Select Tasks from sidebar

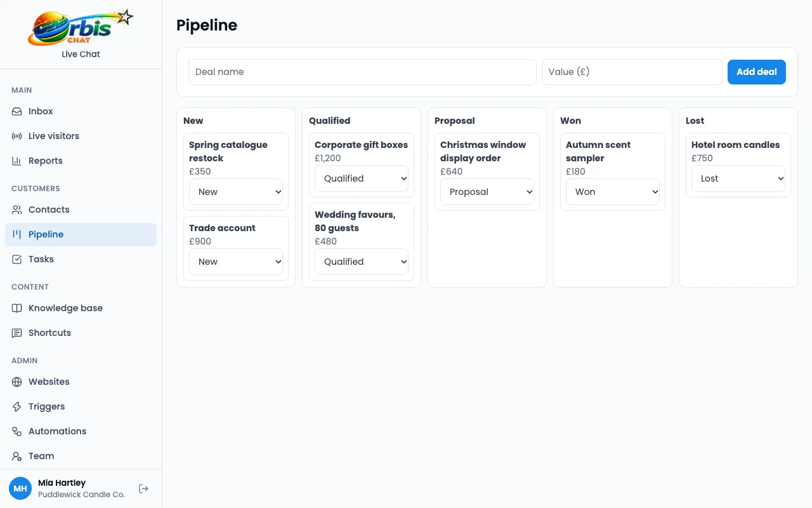coord(81,259)
